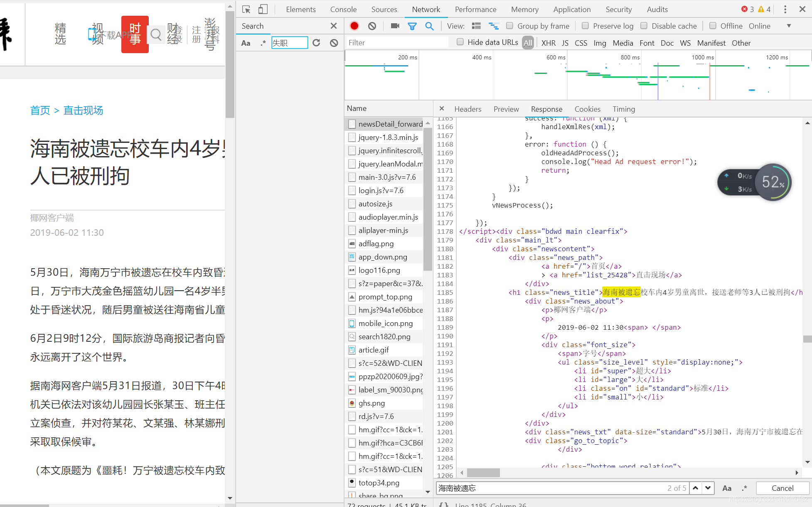Close the DevTools panel
812x507 pixels.
click(802, 9)
